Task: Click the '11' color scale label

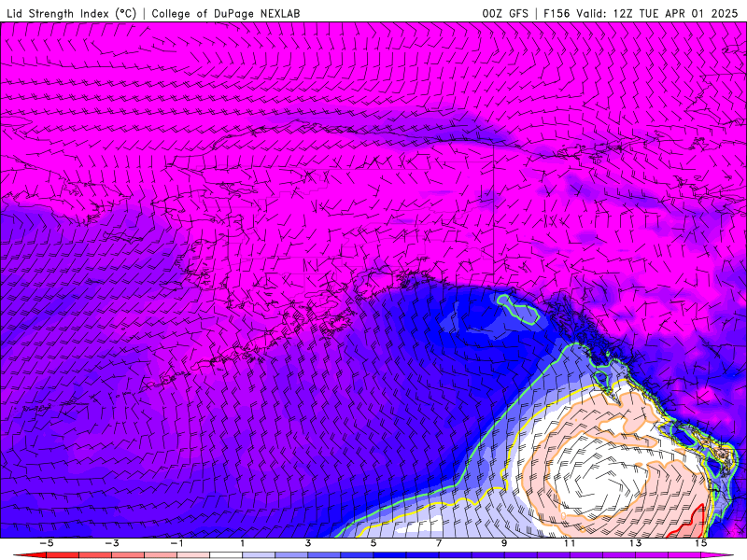Action: (x=570, y=543)
